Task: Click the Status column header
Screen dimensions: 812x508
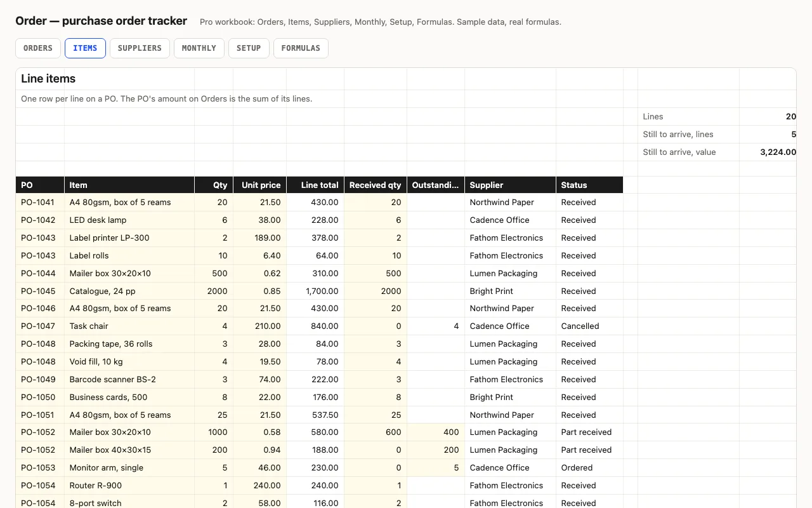Action: point(589,185)
